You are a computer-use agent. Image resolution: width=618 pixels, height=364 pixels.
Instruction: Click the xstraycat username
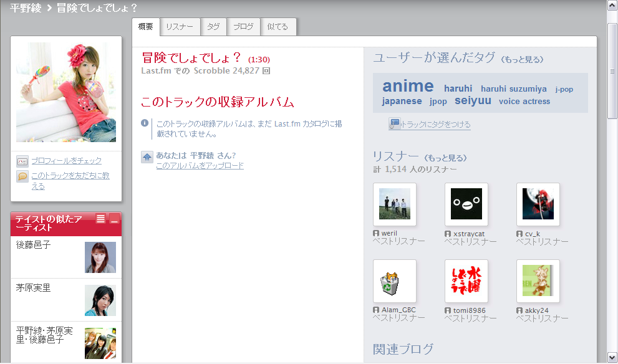point(468,234)
